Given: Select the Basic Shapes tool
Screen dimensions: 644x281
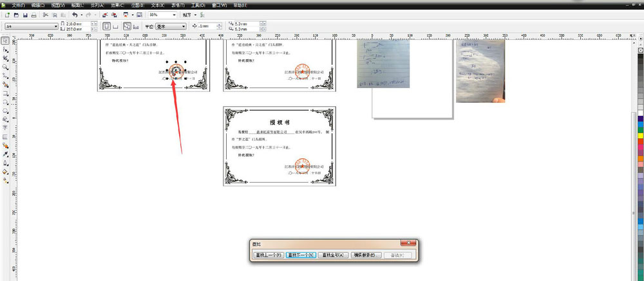Looking at the screenshot, I should [5, 119].
